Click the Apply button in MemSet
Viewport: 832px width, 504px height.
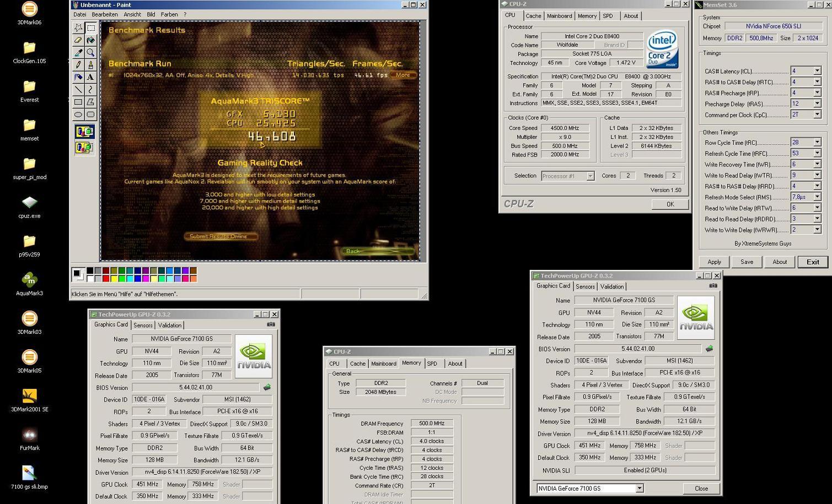pos(714,262)
